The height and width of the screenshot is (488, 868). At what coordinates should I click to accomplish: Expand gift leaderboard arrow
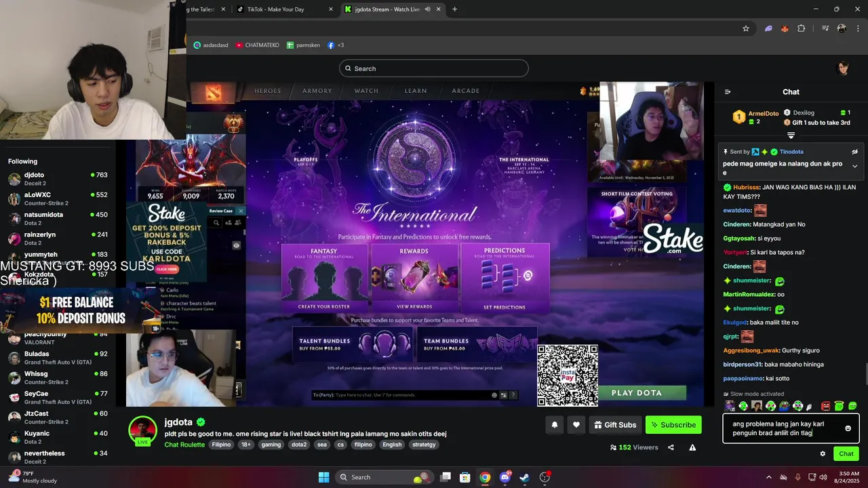[x=791, y=136]
